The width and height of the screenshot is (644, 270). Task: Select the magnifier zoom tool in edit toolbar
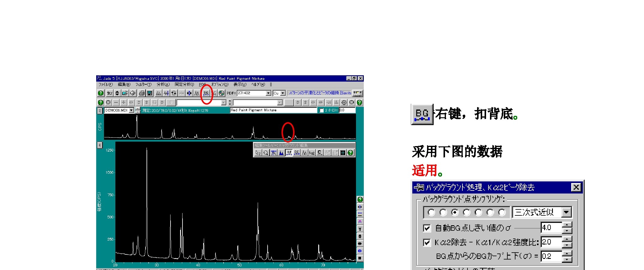tap(266, 153)
